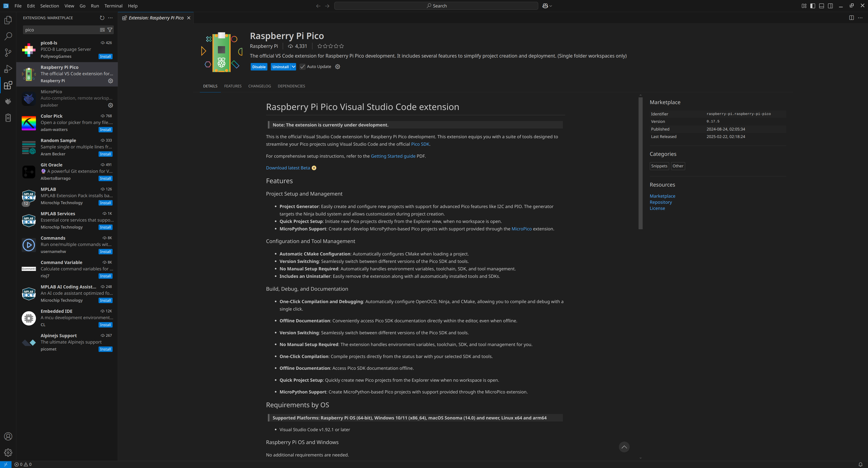
Task: Toggle the Auto Update checkbox
Action: [x=303, y=67]
